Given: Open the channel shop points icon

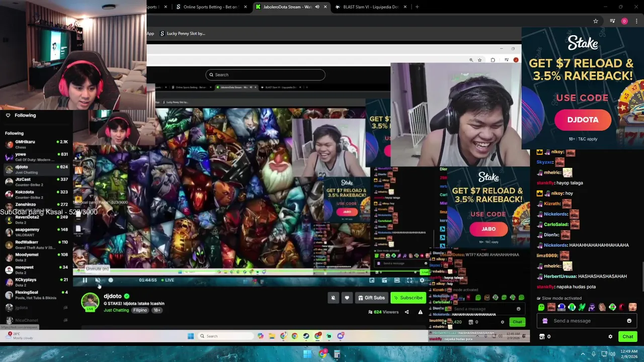Looking at the screenshot, I should tap(542, 336).
